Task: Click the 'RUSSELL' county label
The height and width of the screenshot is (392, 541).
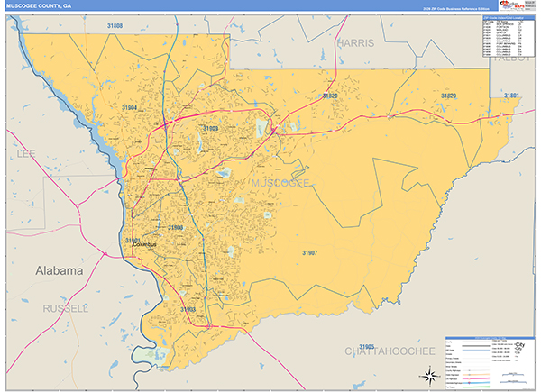Action: tap(65, 308)
